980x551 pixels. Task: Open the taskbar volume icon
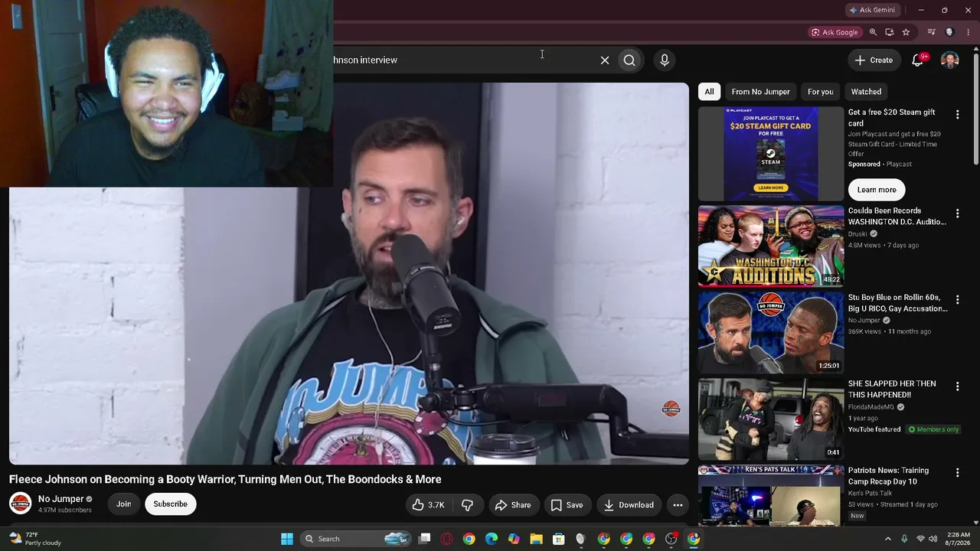(933, 539)
